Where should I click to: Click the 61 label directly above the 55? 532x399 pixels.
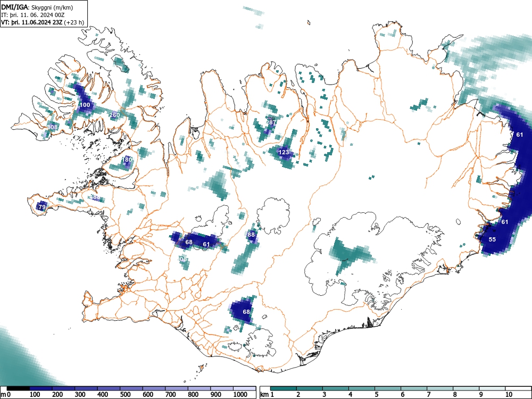[x=505, y=222]
